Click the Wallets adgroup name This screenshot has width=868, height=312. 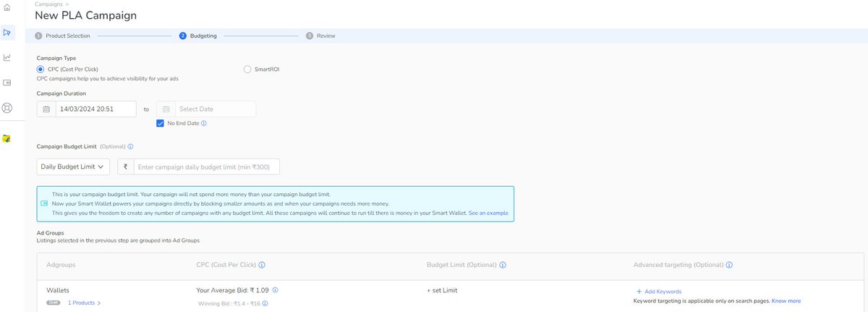pos(58,290)
